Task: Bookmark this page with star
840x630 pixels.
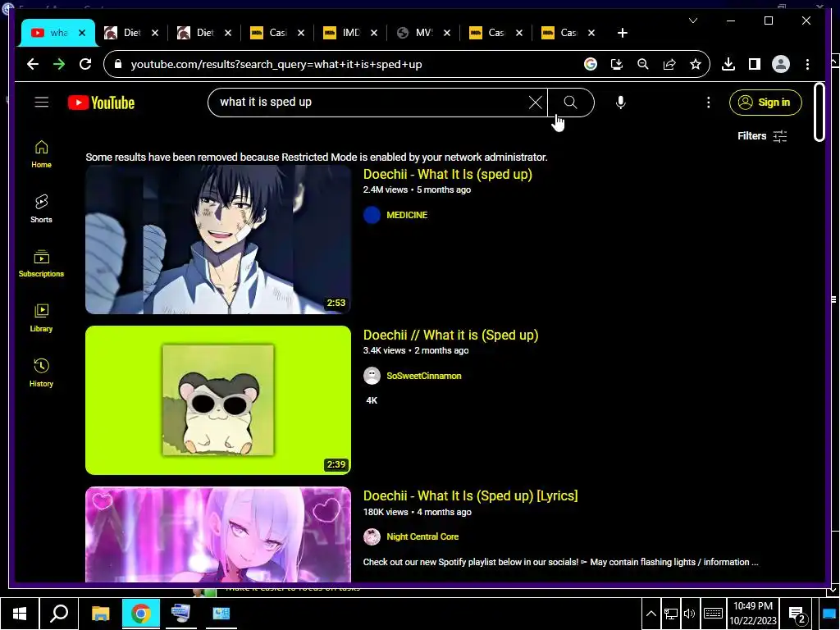Action: pyautogui.click(x=696, y=64)
